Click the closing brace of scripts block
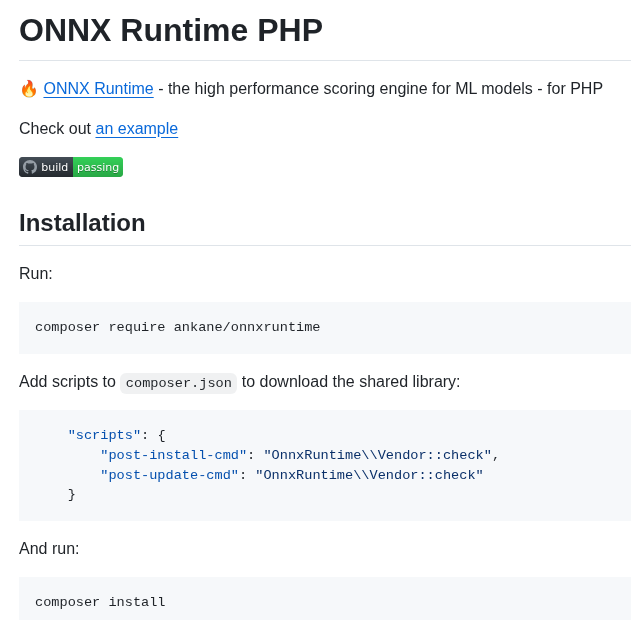The width and height of the screenshot is (631, 620). tap(72, 494)
